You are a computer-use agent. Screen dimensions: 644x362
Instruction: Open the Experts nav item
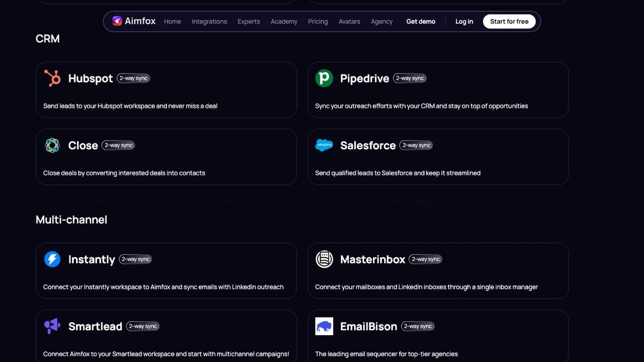248,21
